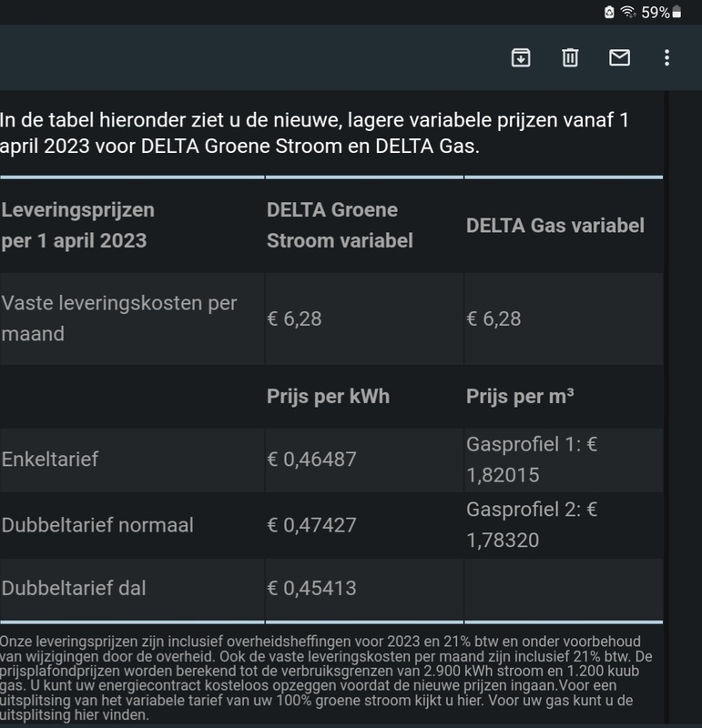702x728 pixels.
Task: Open the 'hier vinden' gas breakdown link
Action: 110,715
